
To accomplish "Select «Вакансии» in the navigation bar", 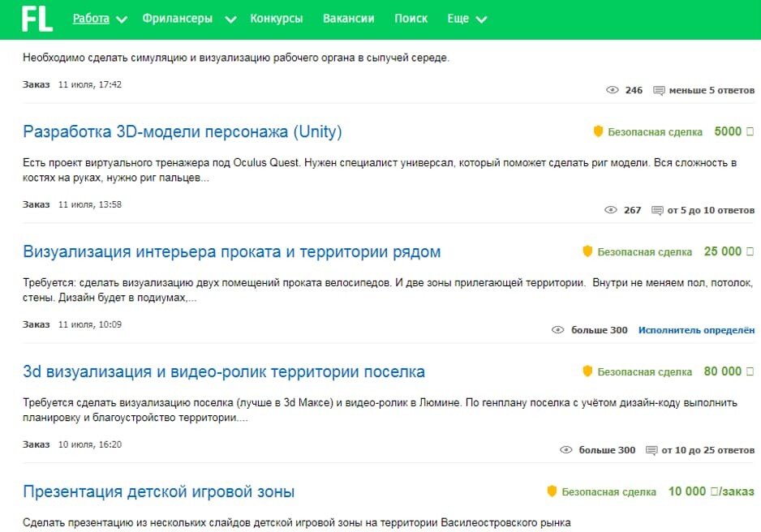I will click(349, 15).
